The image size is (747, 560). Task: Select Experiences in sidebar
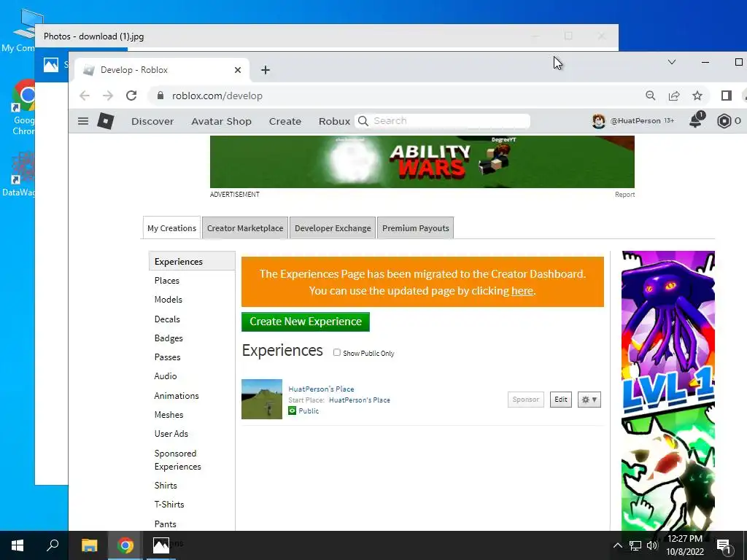click(192, 262)
